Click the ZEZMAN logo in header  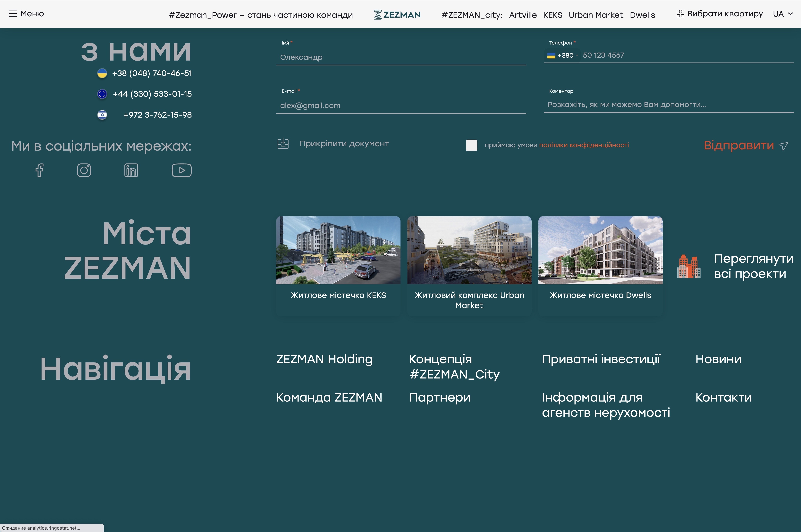pyautogui.click(x=397, y=15)
